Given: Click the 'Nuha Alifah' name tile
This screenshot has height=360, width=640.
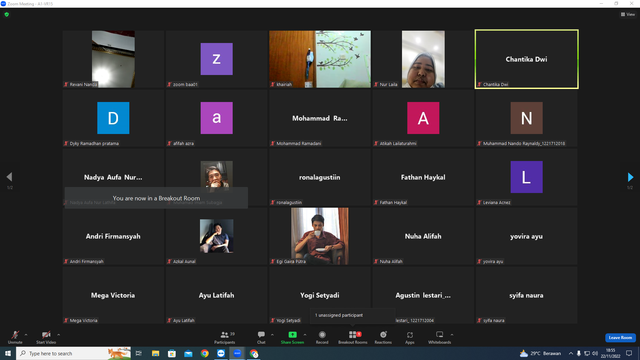Looking at the screenshot, I should point(423,236).
